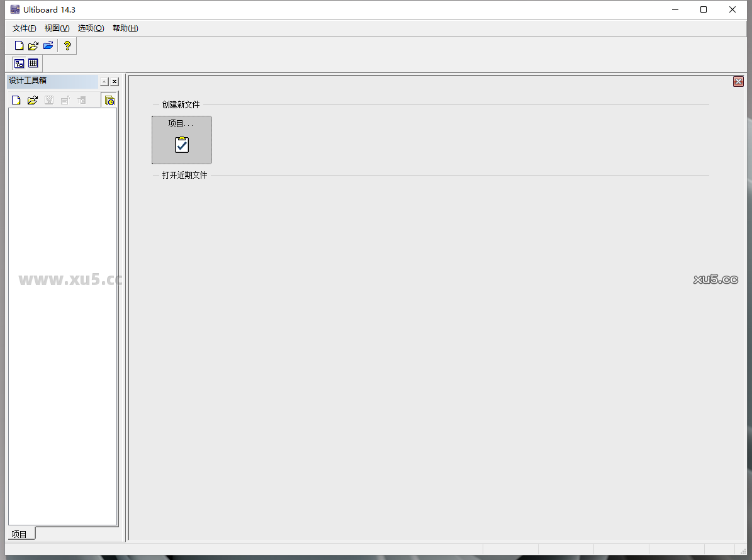Click the 项目 button to create a new project
The width and height of the screenshot is (752, 560).
pyautogui.click(x=181, y=140)
